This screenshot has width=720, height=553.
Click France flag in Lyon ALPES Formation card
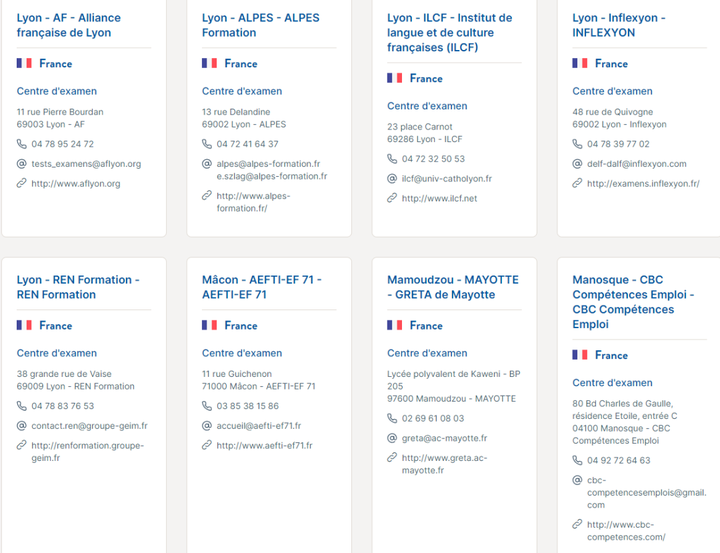[209, 63]
